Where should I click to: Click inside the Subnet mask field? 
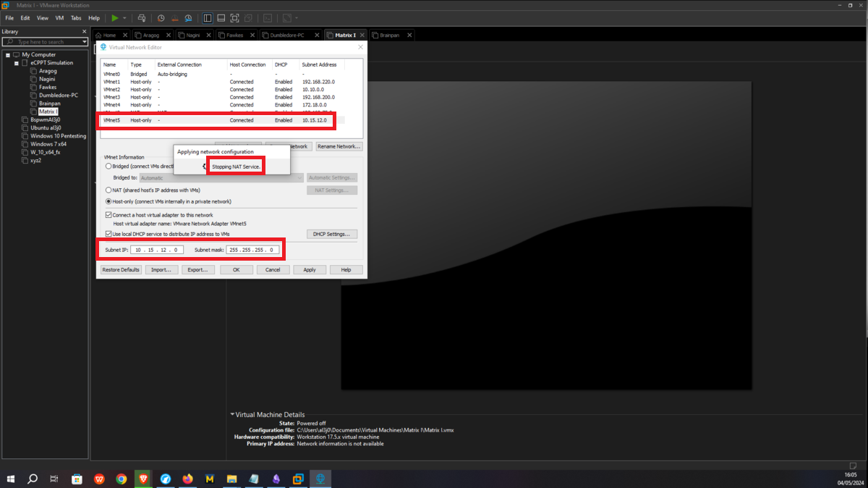252,250
